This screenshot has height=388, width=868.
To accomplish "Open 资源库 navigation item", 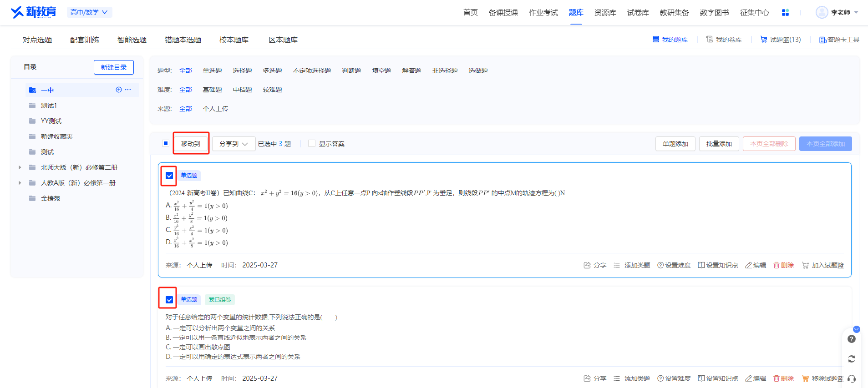I will pyautogui.click(x=605, y=12).
